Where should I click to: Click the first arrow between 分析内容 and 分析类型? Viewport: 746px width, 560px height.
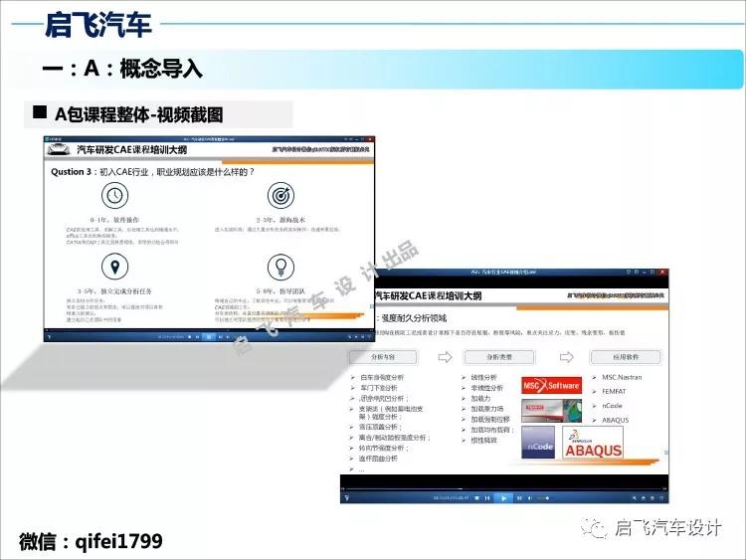pyautogui.click(x=445, y=357)
